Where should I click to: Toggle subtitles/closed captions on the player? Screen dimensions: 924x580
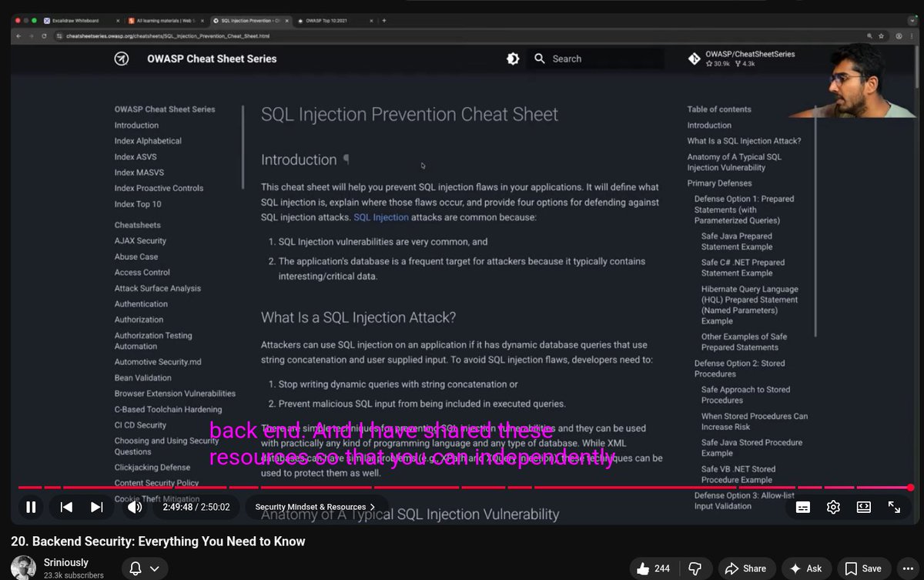pos(803,507)
